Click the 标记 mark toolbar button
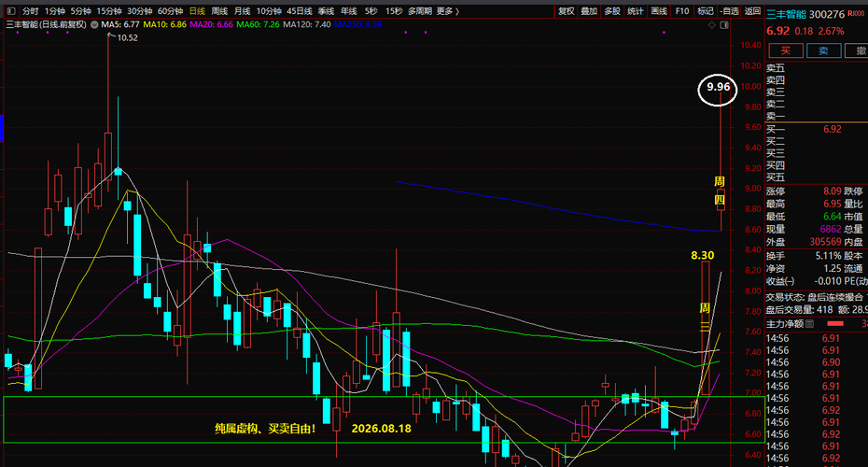868x467 pixels. 706,11
